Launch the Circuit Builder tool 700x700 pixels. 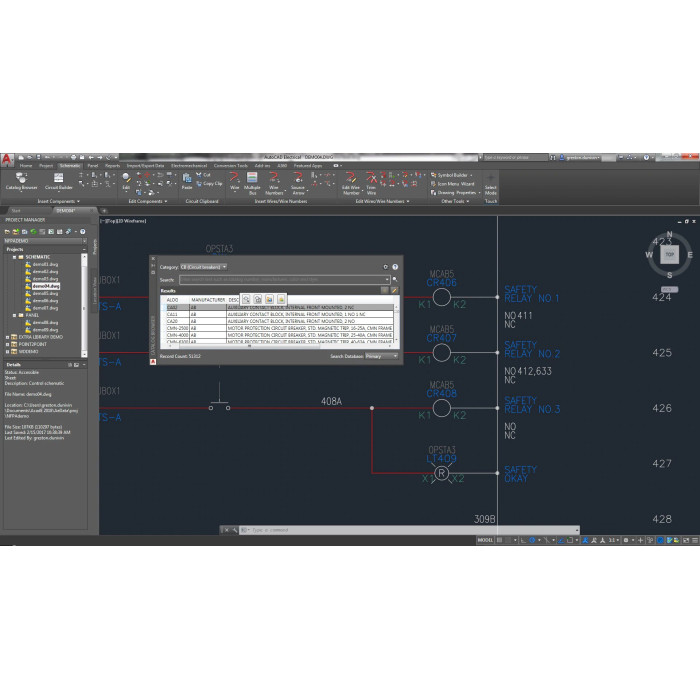pyautogui.click(x=58, y=181)
